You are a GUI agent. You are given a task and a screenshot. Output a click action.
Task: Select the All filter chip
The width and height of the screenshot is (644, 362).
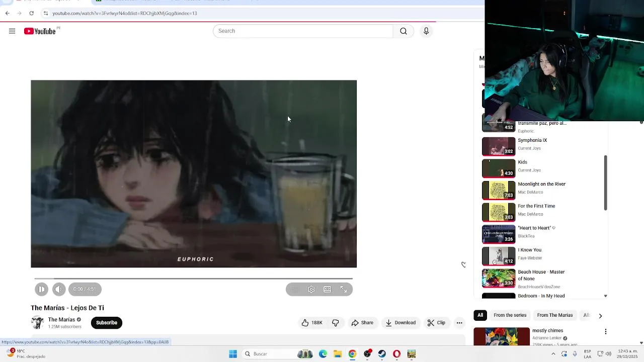480,315
